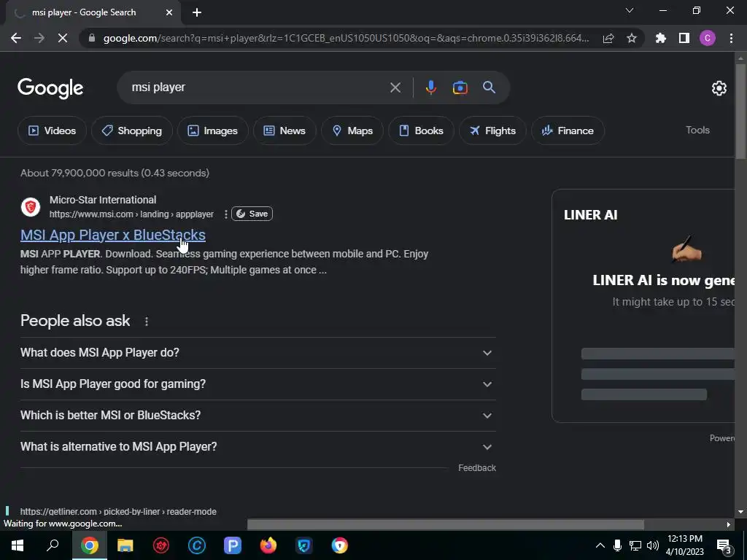Select the Flights filter
Image resolution: width=747 pixels, height=560 pixels.
(492, 131)
